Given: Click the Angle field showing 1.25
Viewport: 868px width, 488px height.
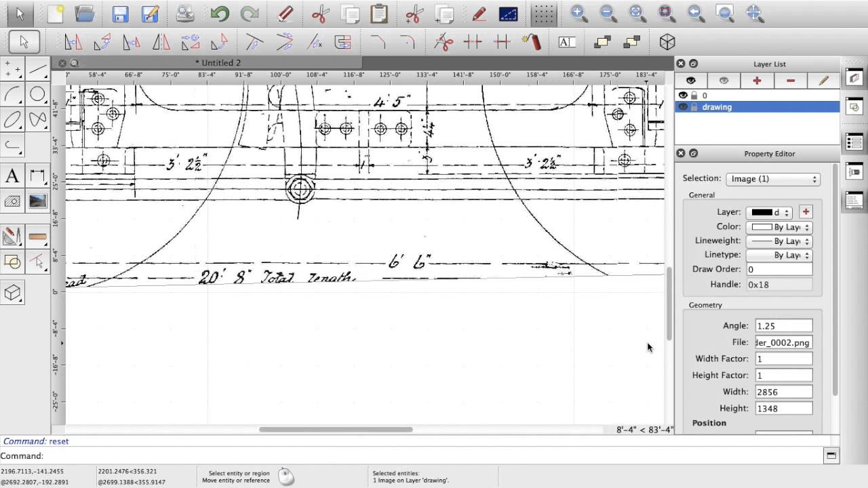Looking at the screenshot, I should pyautogui.click(x=783, y=326).
